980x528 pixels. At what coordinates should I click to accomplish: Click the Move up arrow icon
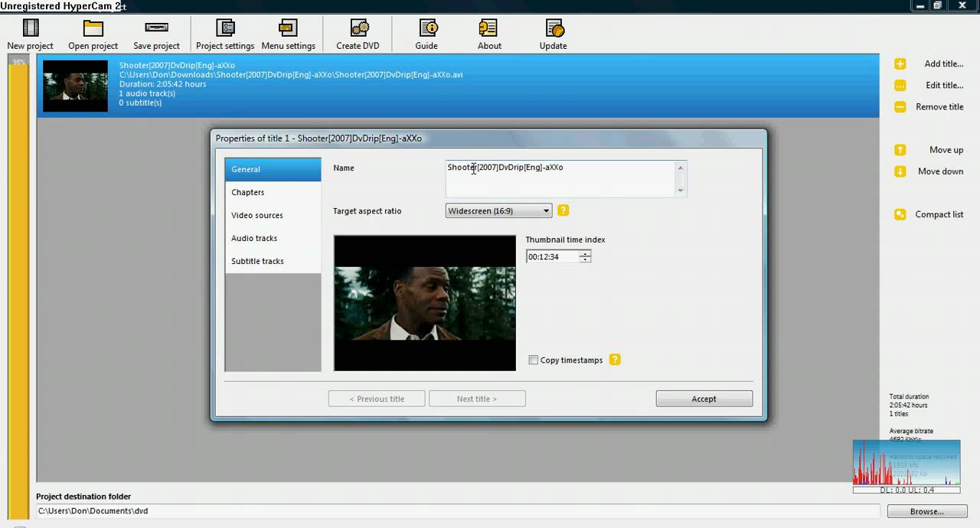coord(900,150)
